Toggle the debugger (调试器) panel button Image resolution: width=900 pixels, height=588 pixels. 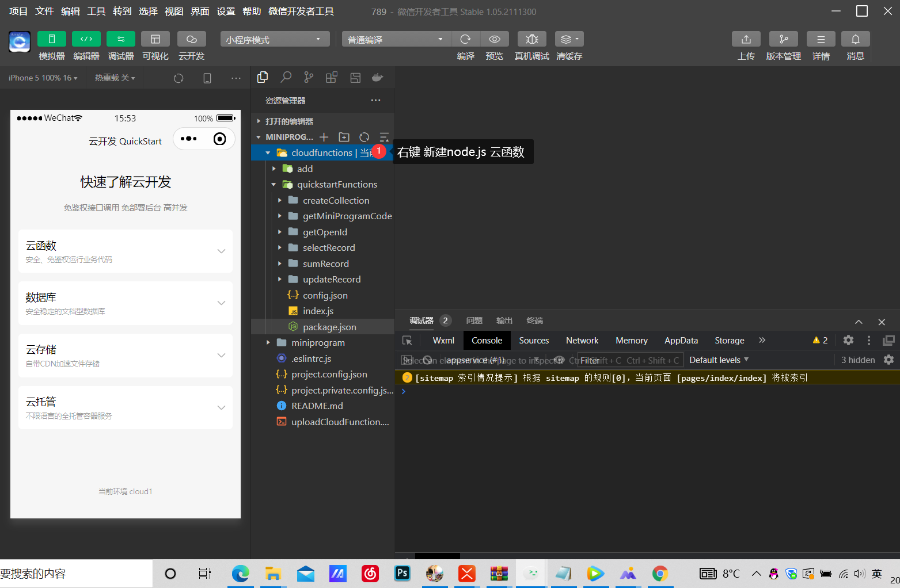click(121, 39)
